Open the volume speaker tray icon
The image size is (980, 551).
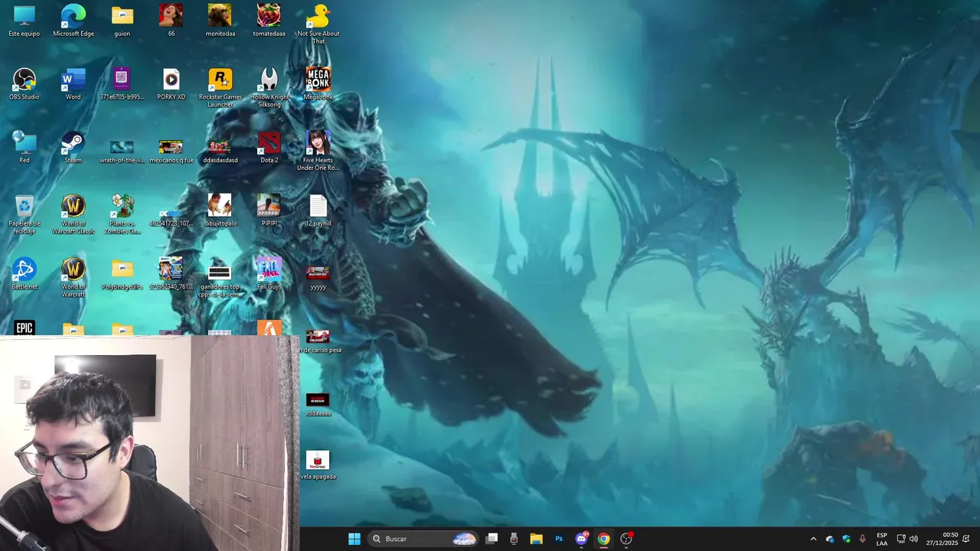(913, 539)
